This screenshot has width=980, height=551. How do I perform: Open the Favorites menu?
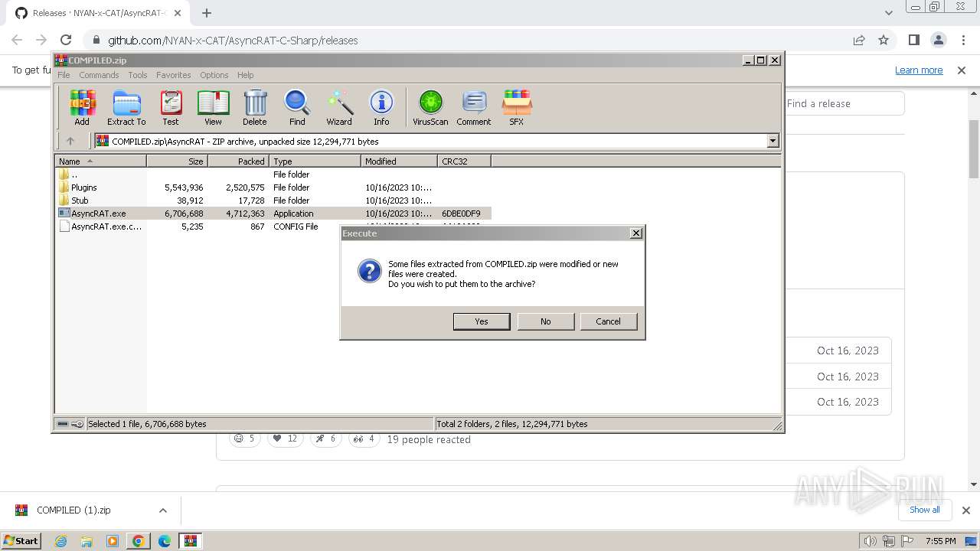pos(174,75)
